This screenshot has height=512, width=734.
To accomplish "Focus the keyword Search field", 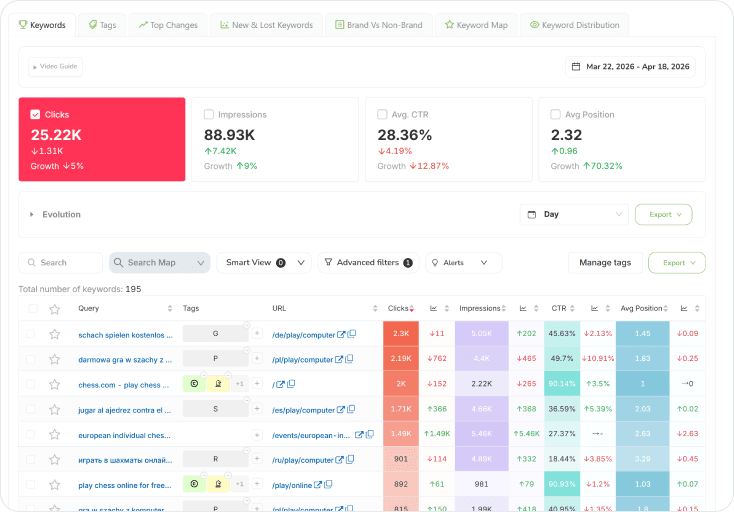I will (60, 263).
